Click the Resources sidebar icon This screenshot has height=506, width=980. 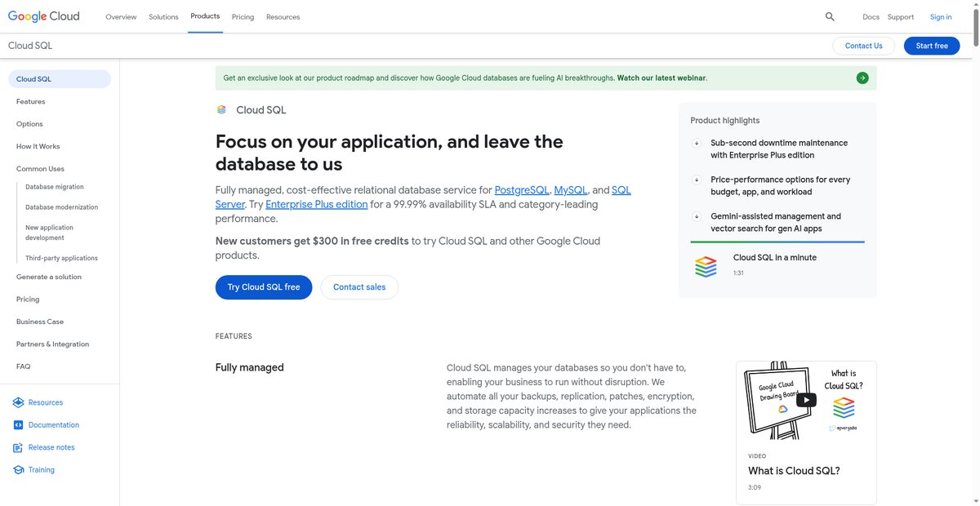(18, 402)
